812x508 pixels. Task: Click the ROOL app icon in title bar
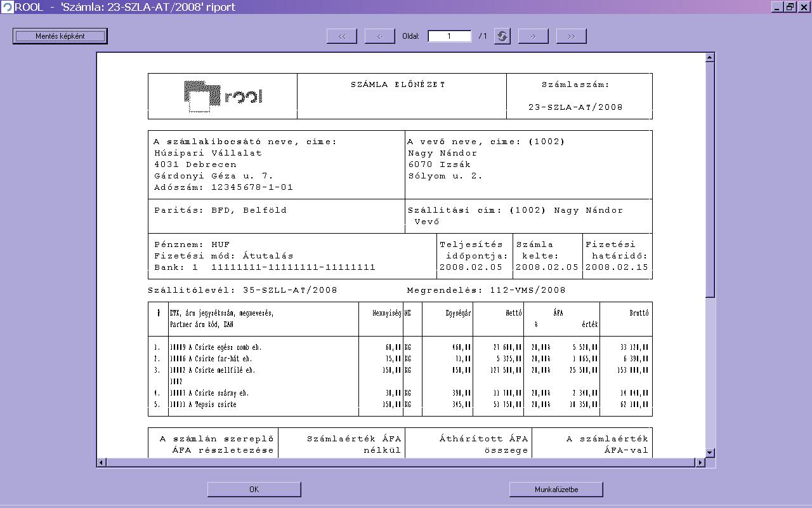coord(7,7)
